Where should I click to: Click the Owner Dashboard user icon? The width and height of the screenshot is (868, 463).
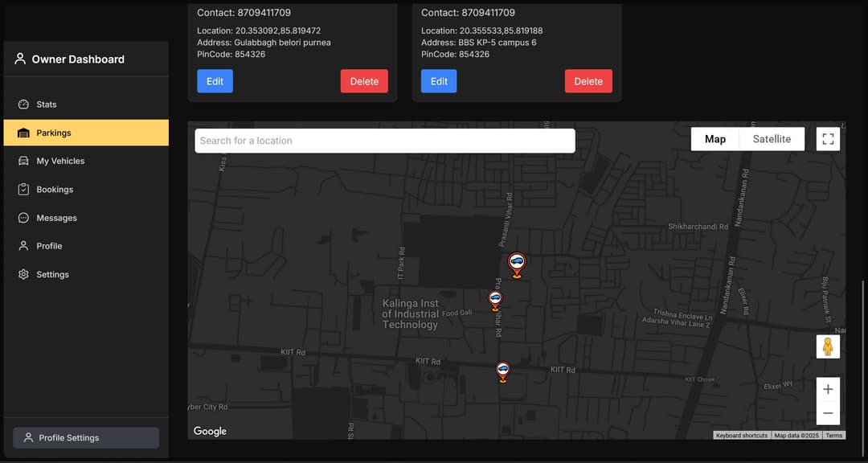tap(19, 57)
